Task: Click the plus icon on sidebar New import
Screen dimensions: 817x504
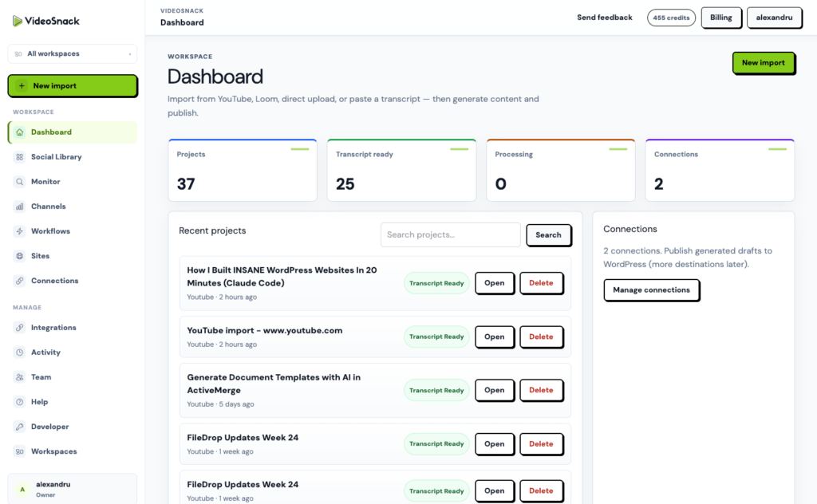Action: [22, 86]
